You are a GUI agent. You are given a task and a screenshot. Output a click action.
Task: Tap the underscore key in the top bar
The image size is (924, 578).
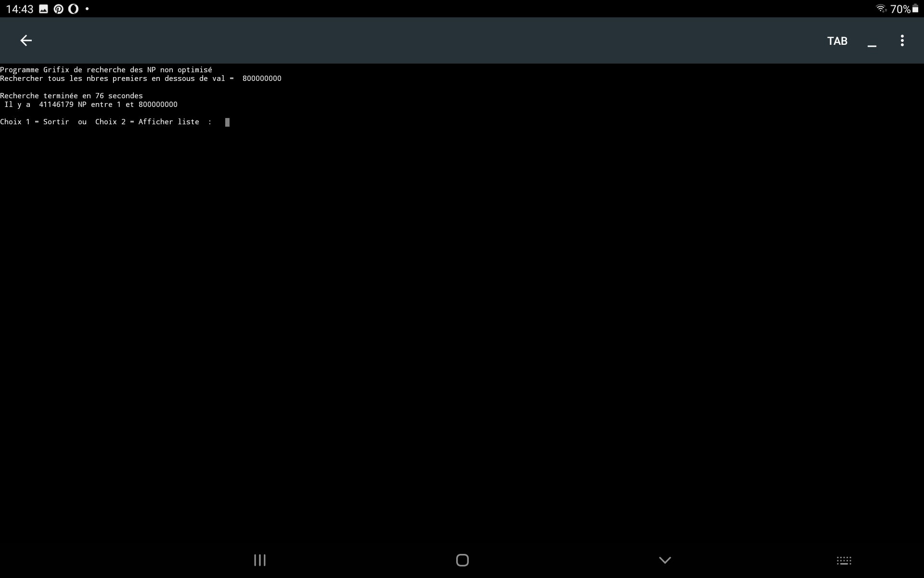pyautogui.click(x=872, y=41)
